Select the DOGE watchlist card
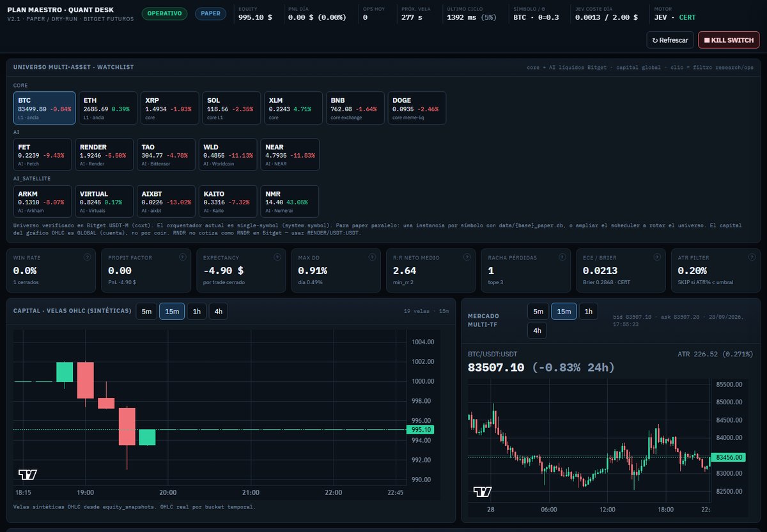The width and height of the screenshot is (767, 532). [x=416, y=108]
